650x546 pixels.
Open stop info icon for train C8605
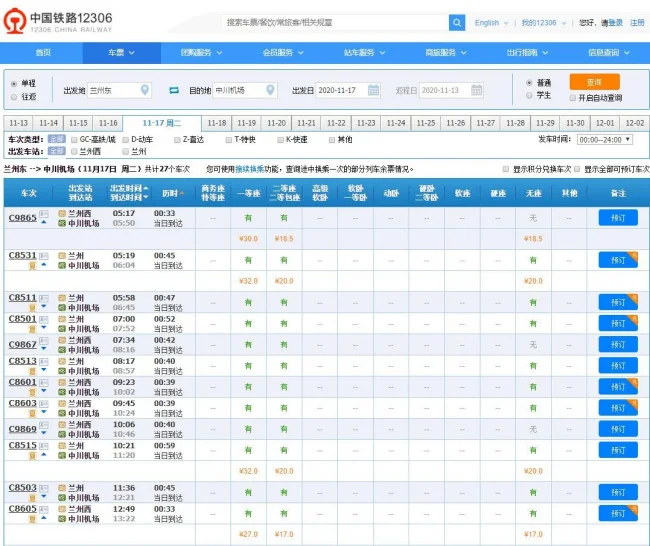(44, 510)
